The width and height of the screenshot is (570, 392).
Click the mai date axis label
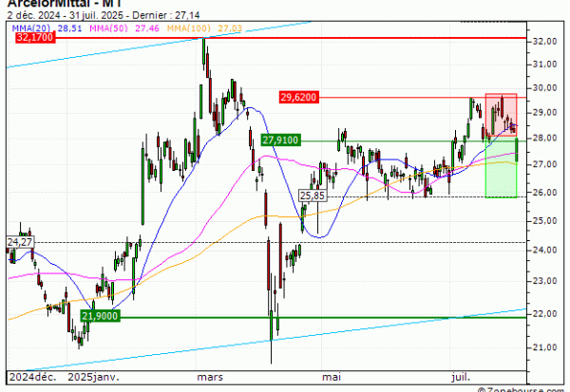[332, 377]
